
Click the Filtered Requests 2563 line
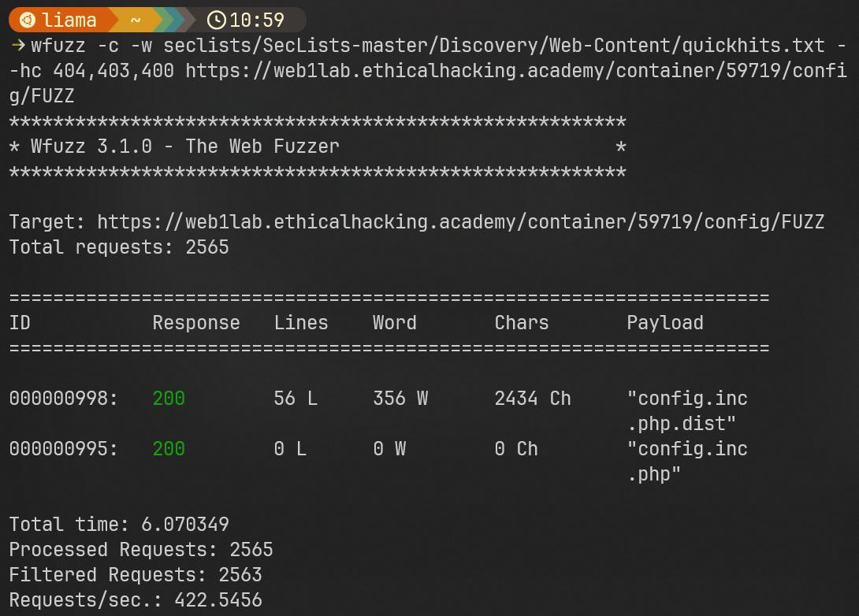(135, 575)
